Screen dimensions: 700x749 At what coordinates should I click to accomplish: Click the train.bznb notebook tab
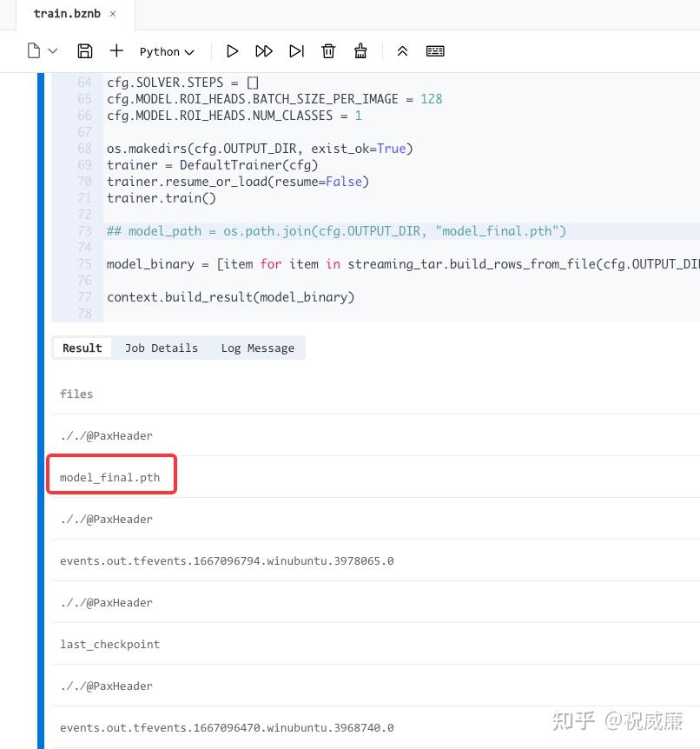click(x=69, y=13)
